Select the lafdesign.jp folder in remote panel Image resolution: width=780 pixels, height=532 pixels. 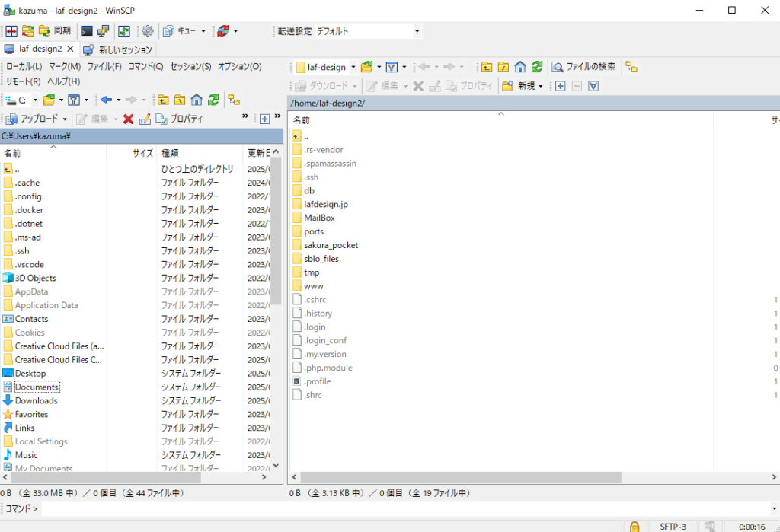tap(326, 204)
